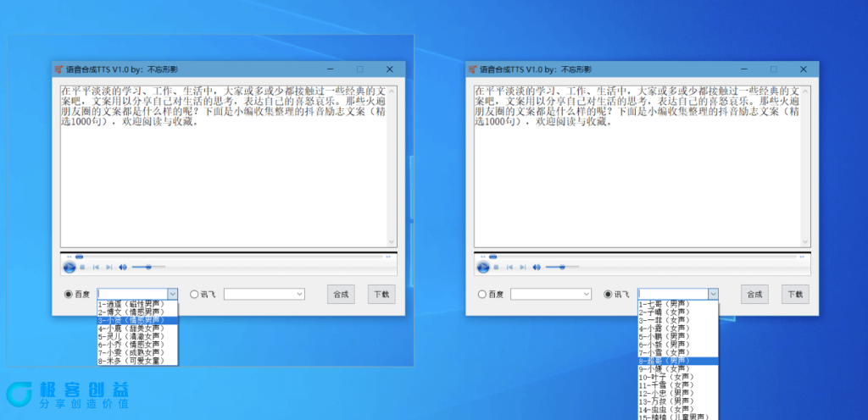This screenshot has width=868, height=420.
Task: Choose voice 1-逍遥（磁性男声）
Action: (x=137, y=304)
